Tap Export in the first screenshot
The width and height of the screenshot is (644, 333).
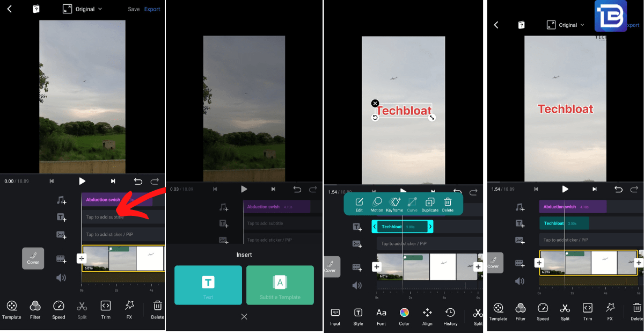pyautogui.click(x=152, y=9)
